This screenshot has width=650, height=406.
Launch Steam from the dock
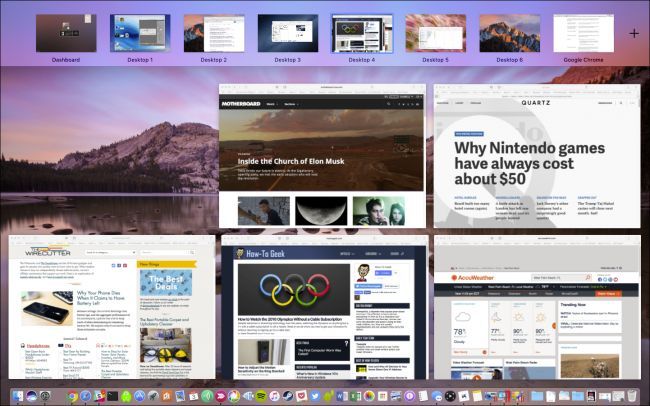[288, 396]
